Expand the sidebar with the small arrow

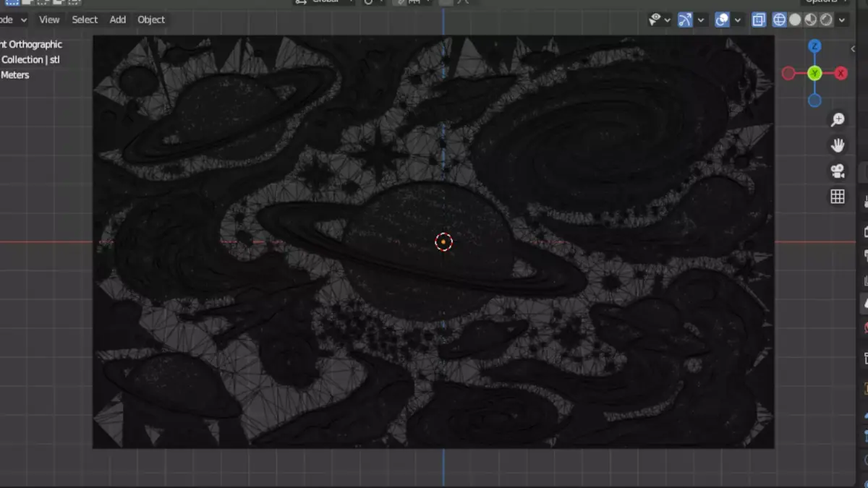pyautogui.click(x=854, y=48)
